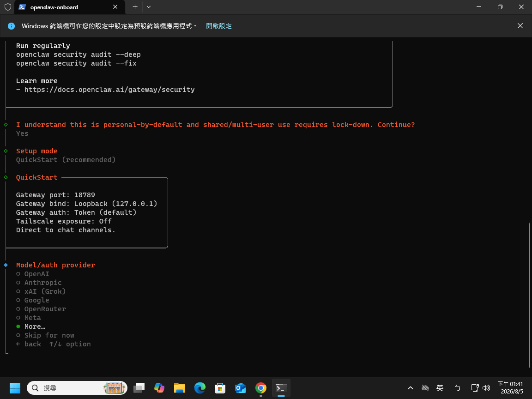Click the info icon in notification bar
Image resolution: width=532 pixels, height=399 pixels.
11,26
